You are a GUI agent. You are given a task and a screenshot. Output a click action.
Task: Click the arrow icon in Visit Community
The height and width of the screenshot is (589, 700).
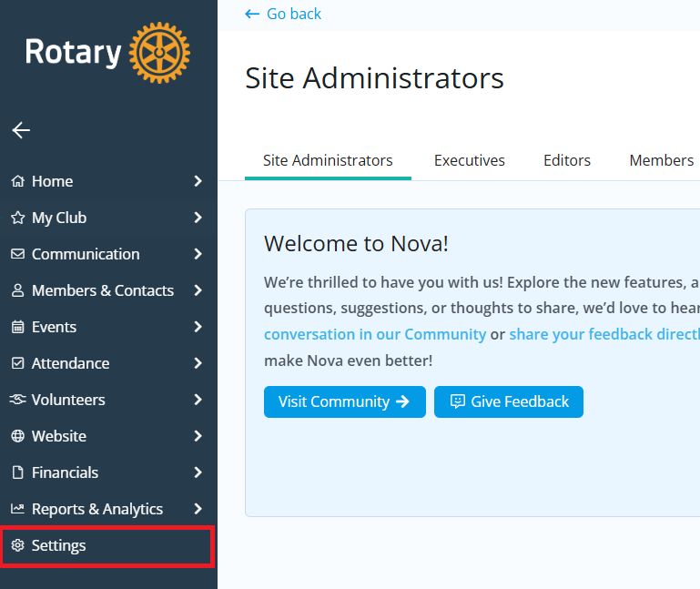402,401
